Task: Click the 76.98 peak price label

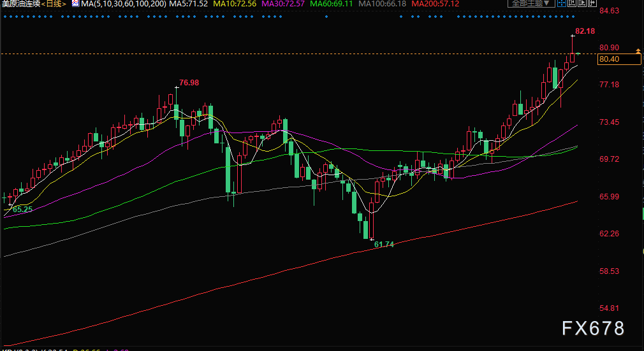Action: (x=189, y=83)
